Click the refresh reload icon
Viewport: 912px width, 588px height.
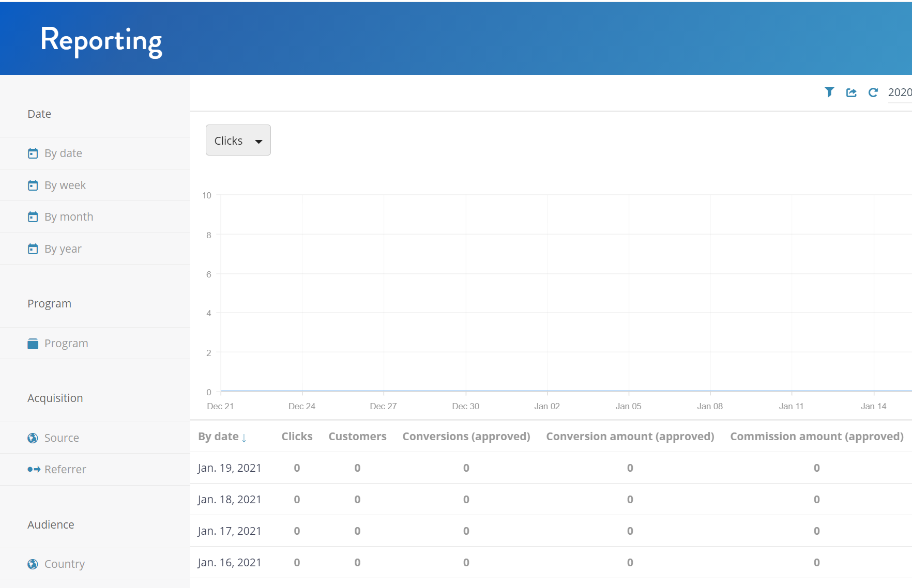[873, 92]
